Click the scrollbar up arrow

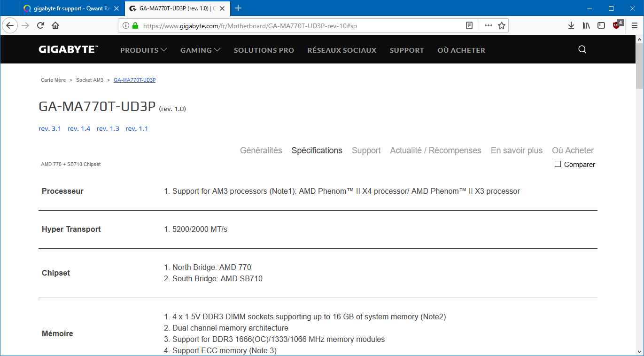point(639,39)
